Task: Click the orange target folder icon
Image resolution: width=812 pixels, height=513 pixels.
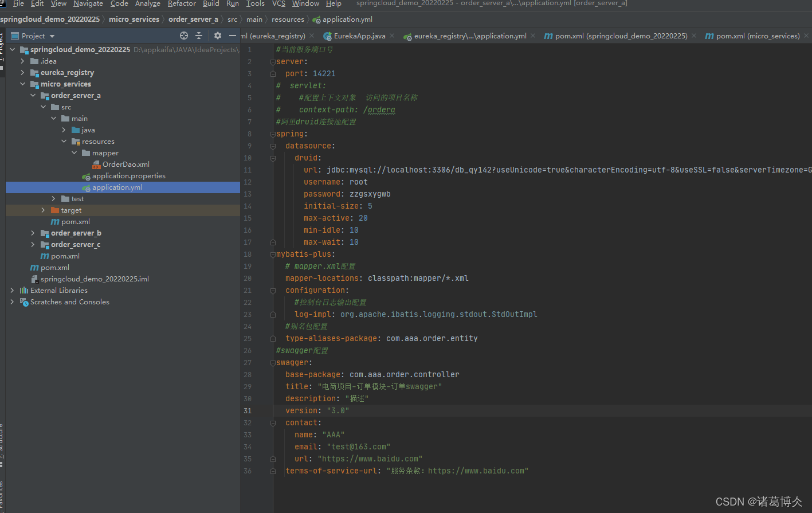Action: 55,210
